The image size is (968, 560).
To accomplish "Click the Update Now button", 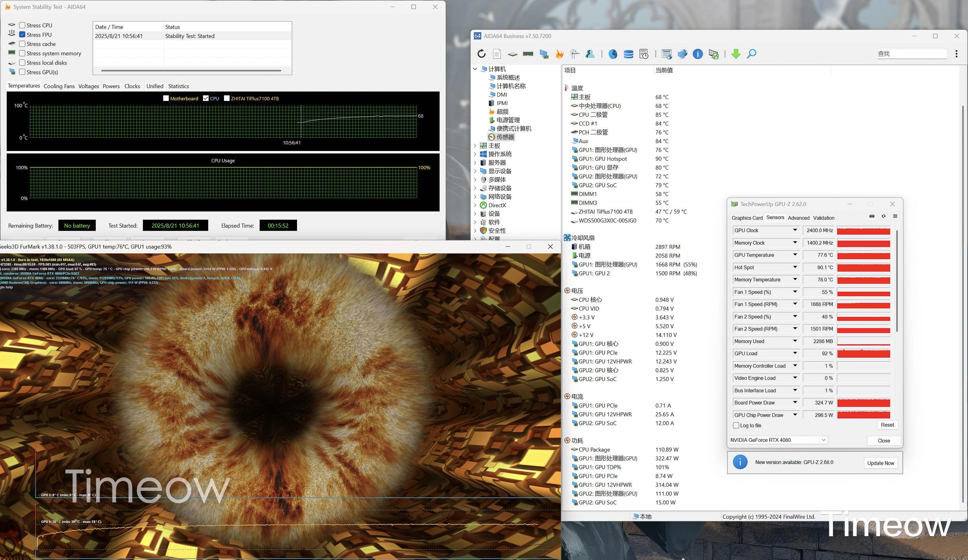I will pos(881,463).
